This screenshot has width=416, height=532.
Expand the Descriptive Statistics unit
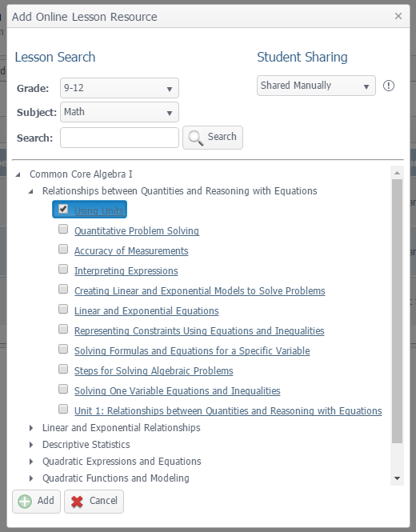point(31,445)
